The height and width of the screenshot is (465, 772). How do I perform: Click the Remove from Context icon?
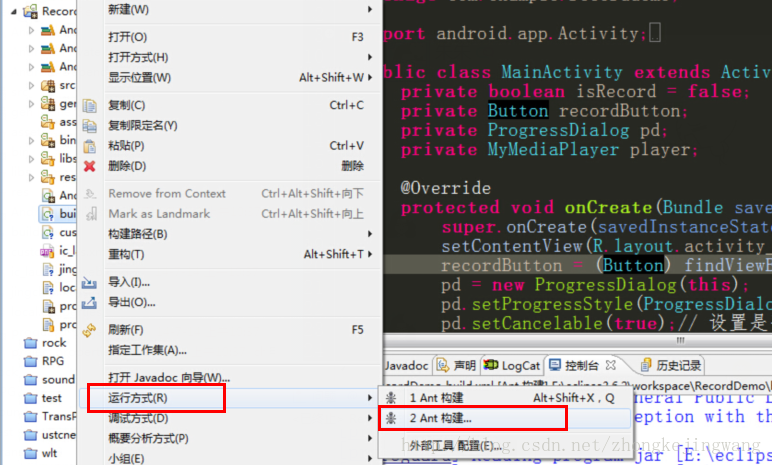90,194
